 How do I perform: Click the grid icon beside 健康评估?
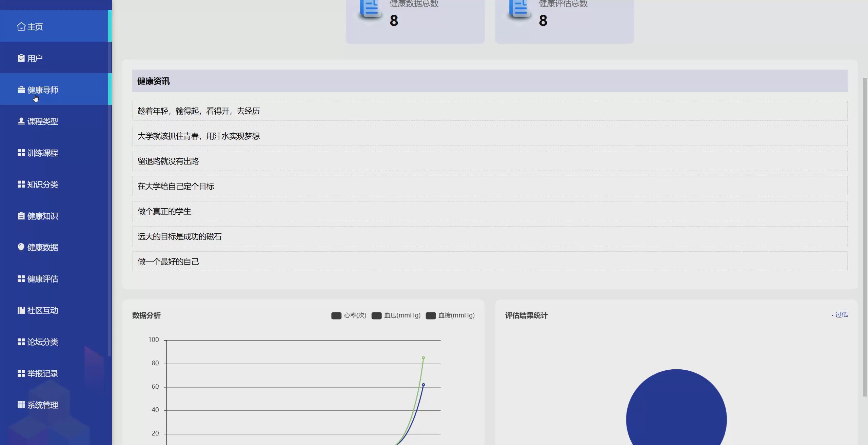[x=21, y=279]
